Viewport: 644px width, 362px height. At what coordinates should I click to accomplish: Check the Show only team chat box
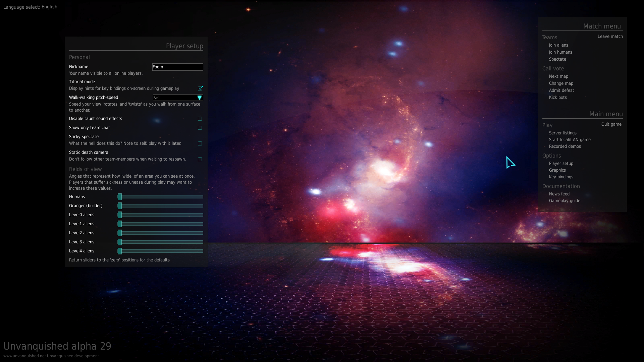[200, 128]
